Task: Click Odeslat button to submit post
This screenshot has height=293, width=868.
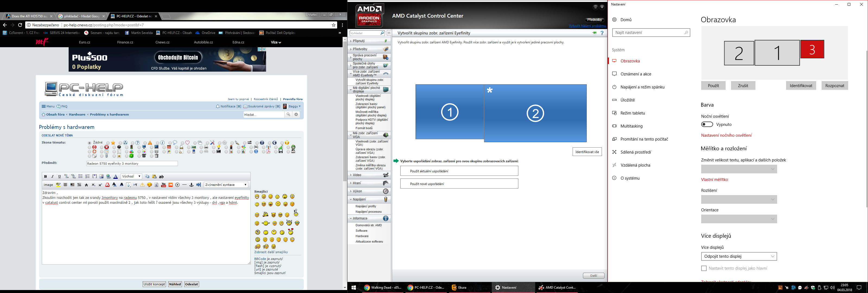Action: click(192, 284)
